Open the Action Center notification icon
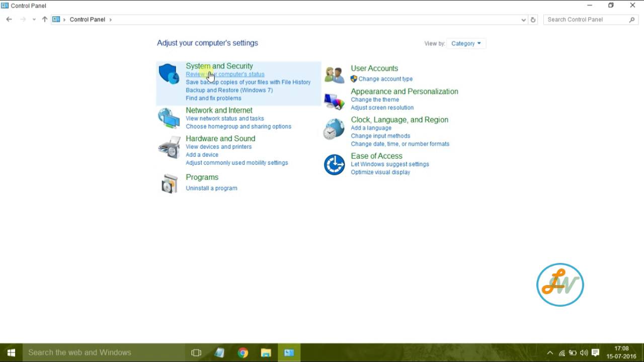The image size is (644, 362). click(596, 352)
